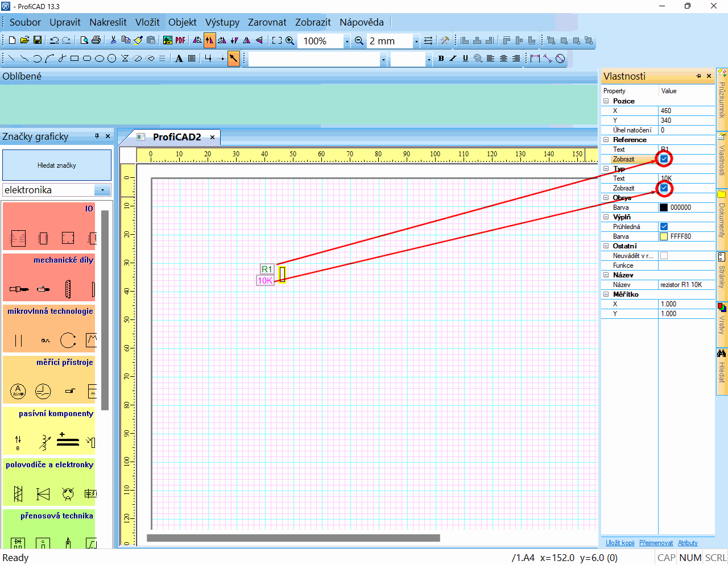Open the Nakreslit menu
Image resolution: width=728 pixels, height=565 pixels.
pos(107,22)
